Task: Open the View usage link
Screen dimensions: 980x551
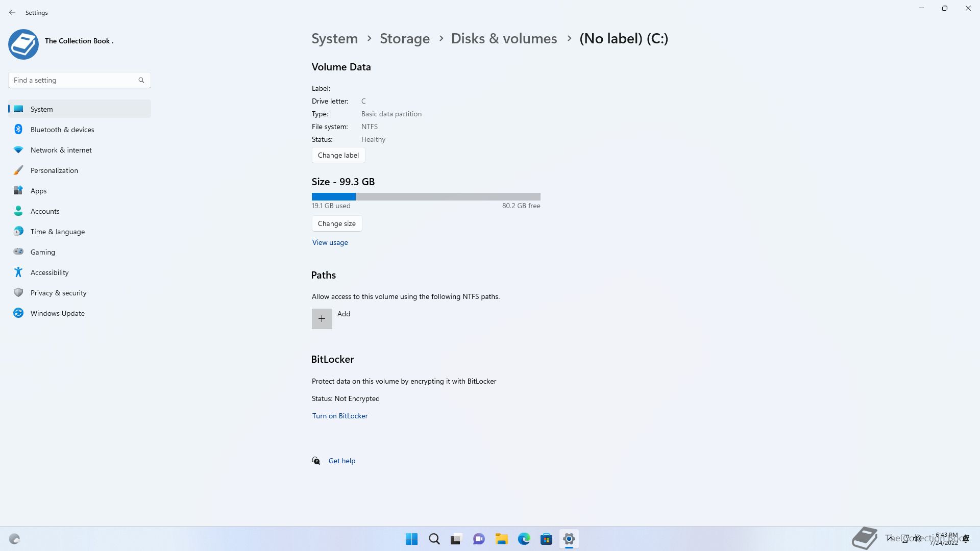Action: (330, 242)
